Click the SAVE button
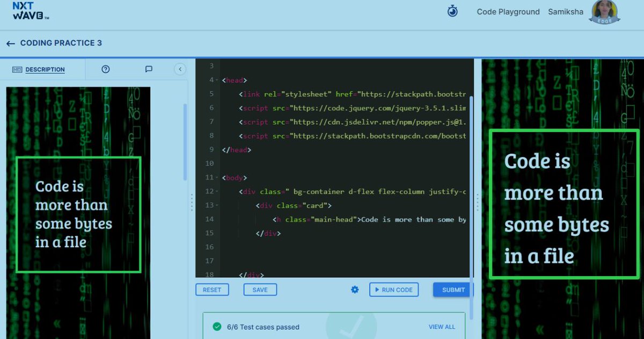This screenshot has height=339, width=644. (x=260, y=290)
